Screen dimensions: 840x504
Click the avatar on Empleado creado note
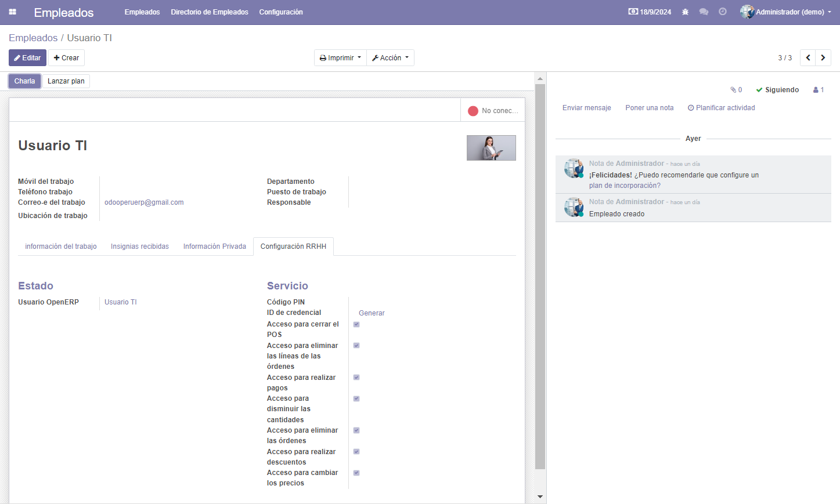pyautogui.click(x=574, y=207)
